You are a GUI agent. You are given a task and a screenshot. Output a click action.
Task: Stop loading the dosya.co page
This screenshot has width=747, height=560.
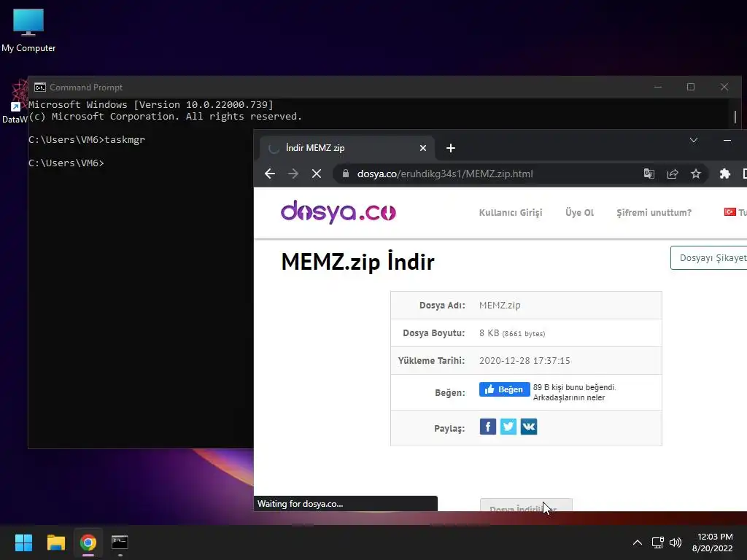[x=317, y=174]
